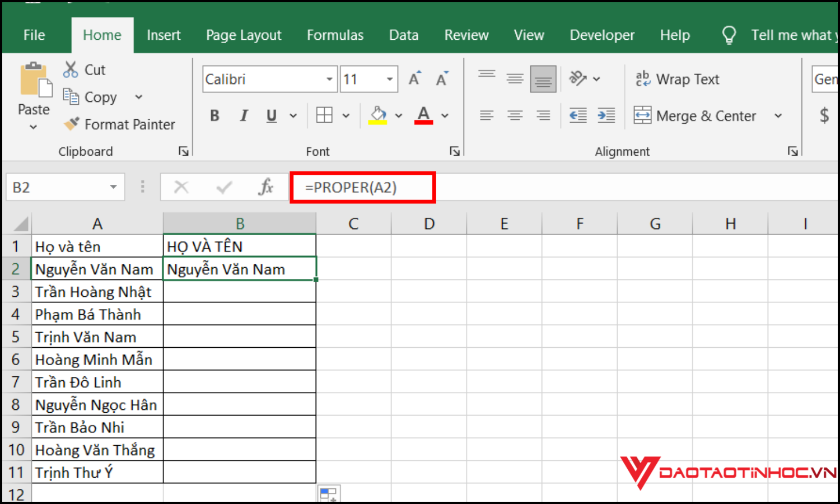This screenshot has width=840, height=504.
Task: Open the Font dialog box launcher
Action: click(454, 151)
